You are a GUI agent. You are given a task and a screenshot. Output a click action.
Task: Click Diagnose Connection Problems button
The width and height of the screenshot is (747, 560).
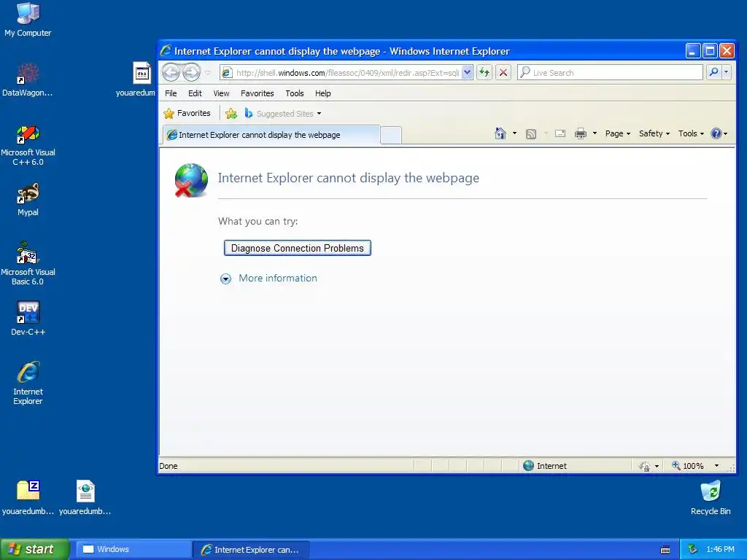298,248
